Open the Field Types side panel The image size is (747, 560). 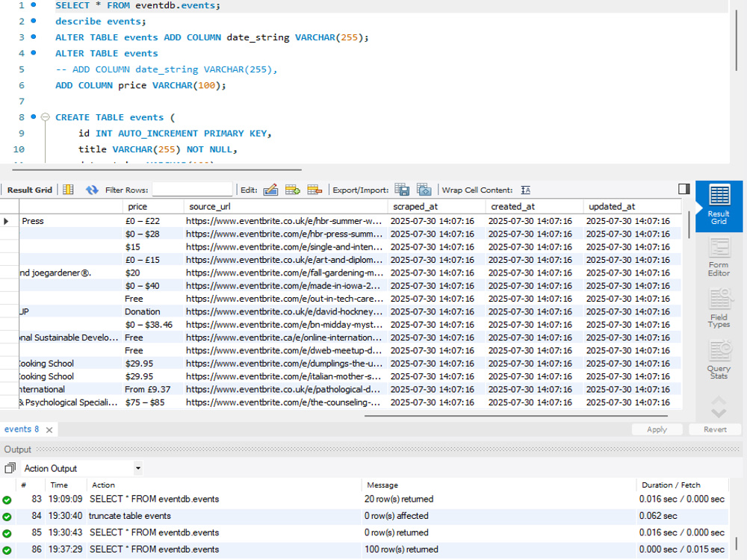tap(719, 308)
